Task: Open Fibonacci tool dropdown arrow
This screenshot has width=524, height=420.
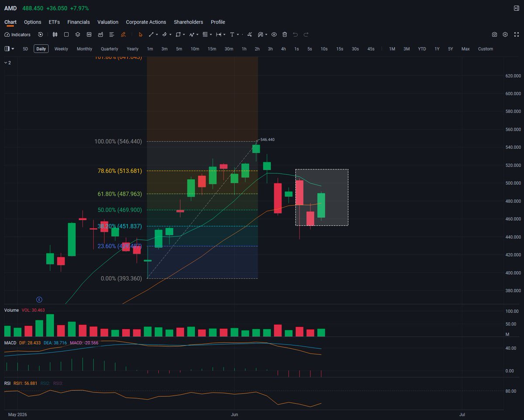Action: (x=211, y=34)
